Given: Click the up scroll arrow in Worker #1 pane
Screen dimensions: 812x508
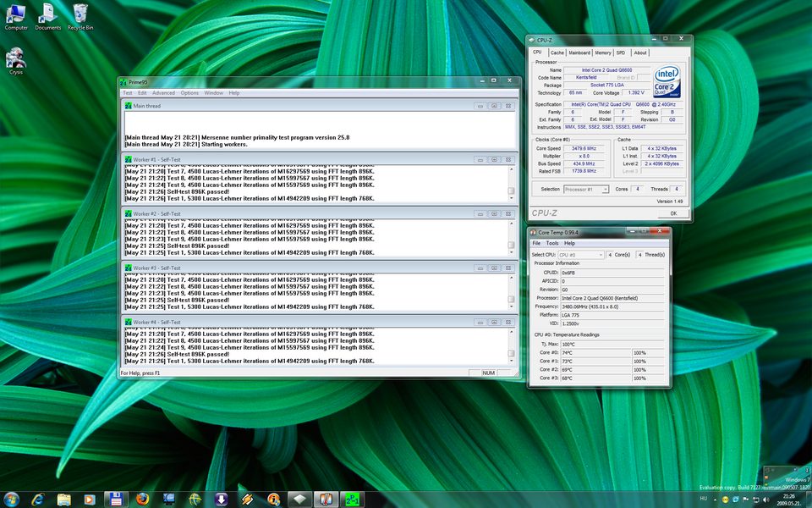Looking at the screenshot, I should (x=511, y=169).
